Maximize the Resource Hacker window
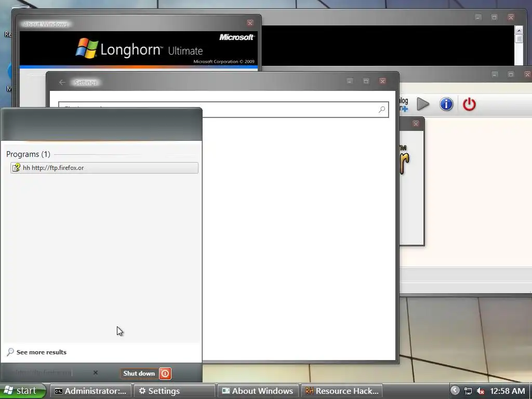This screenshot has width=532, height=399. [511, 74]
